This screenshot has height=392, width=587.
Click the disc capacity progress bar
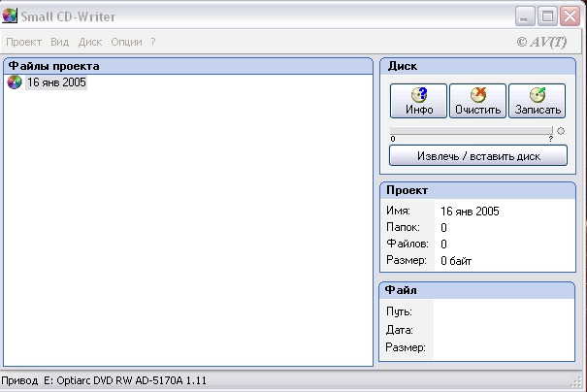471,130
